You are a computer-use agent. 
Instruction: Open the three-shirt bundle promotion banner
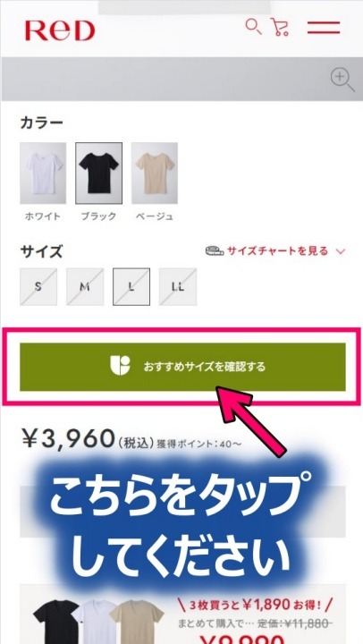click(182, 614)
